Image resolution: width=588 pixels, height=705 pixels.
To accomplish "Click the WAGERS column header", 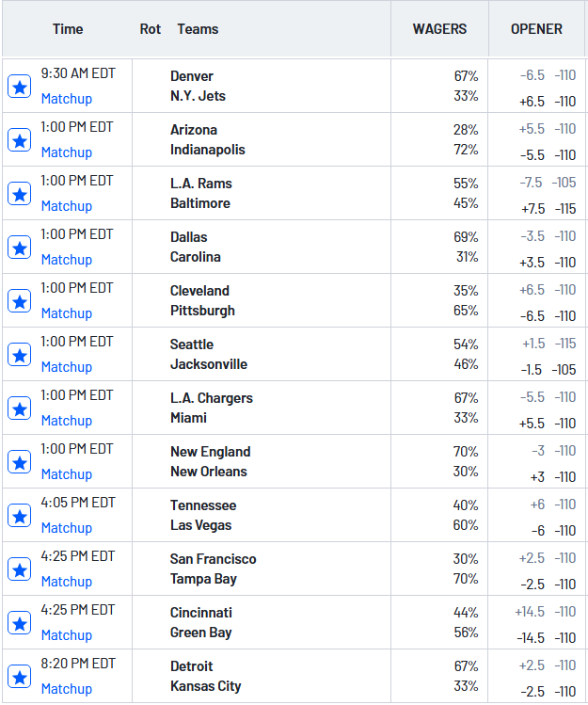I will click(x=439, y=29).
